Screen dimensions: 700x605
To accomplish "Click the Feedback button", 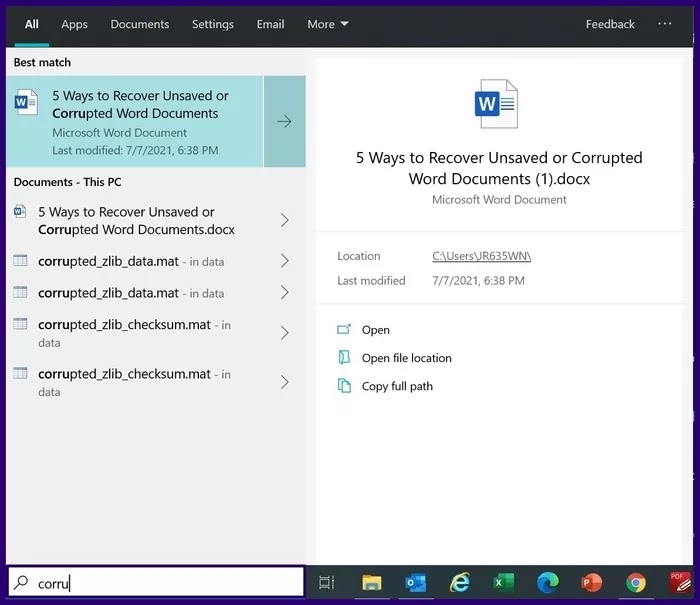I will click(610, 24).
